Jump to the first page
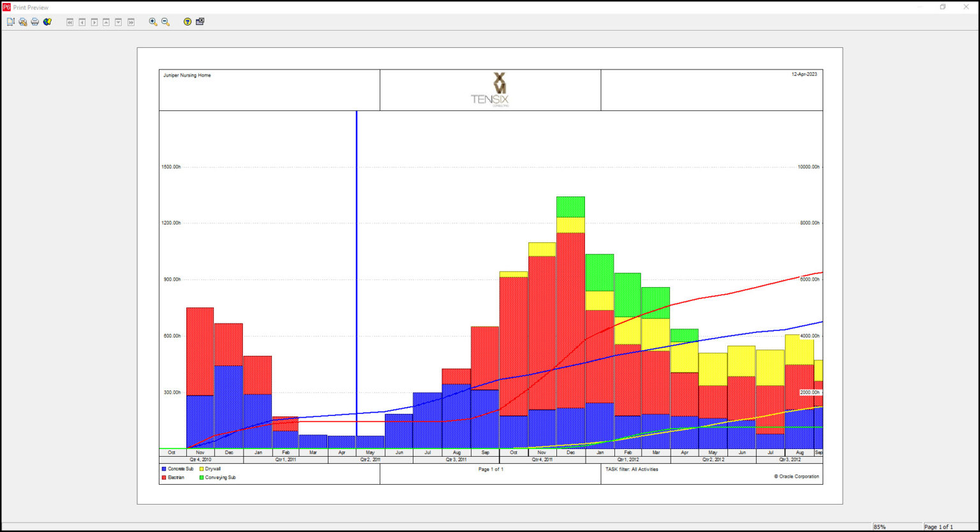 coord(69,21)
